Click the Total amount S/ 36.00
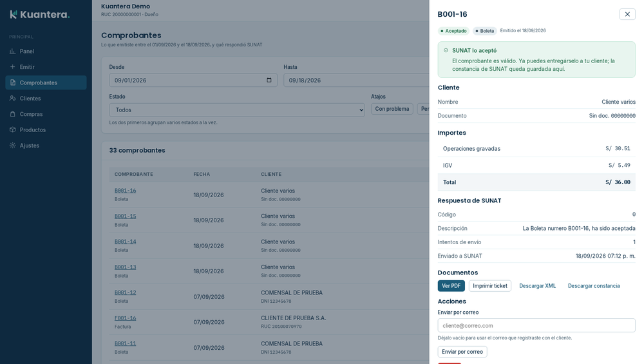The width and height of the screenshot is (644, 364). click(618, 182)
